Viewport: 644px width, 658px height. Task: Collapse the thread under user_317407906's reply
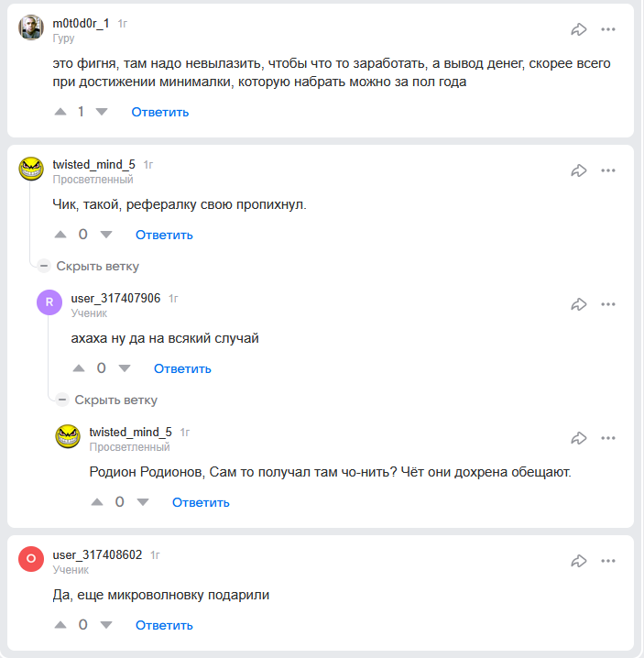(108, 400)
